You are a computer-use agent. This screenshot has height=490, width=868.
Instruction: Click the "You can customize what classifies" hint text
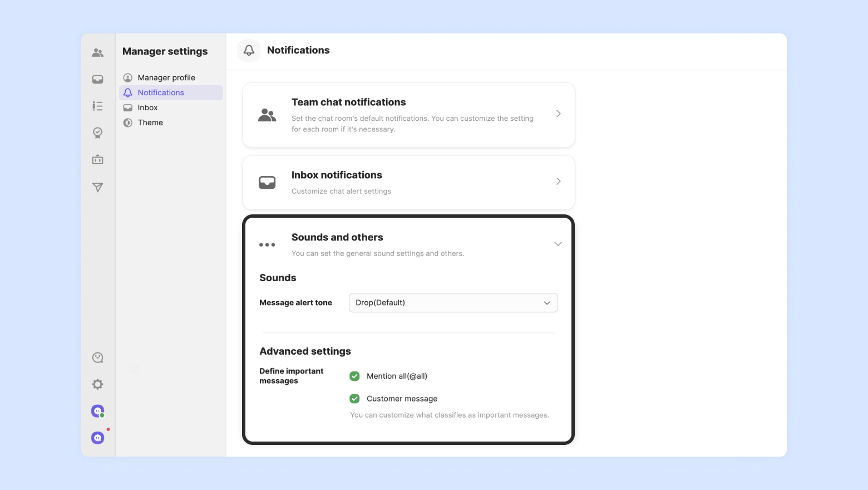[x=450, y=415]
